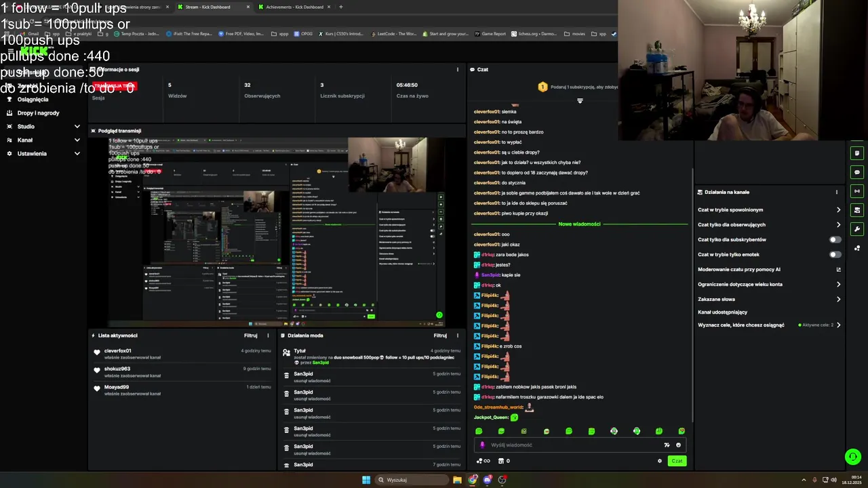Open a new browser tab
Screen dimensions: 868x488
pos(340,7)
